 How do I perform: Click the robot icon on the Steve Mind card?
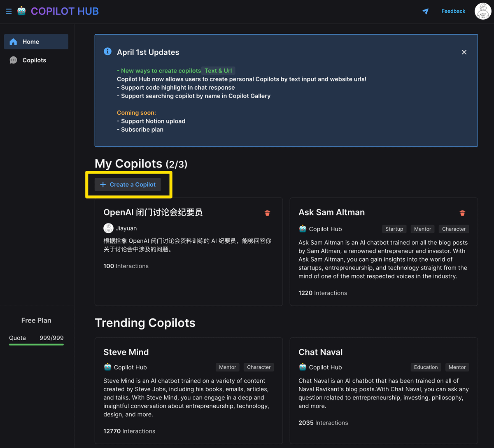coord(107,367)
